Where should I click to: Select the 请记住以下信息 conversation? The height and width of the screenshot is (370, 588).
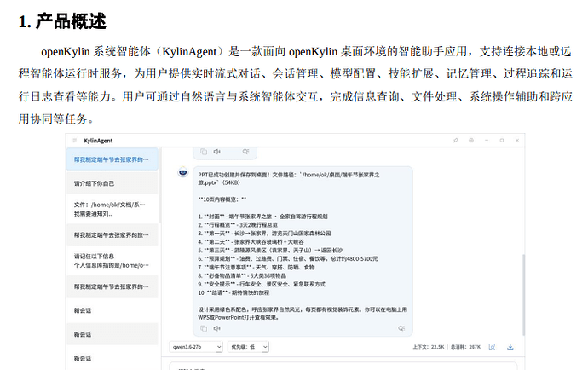[112, 261]
